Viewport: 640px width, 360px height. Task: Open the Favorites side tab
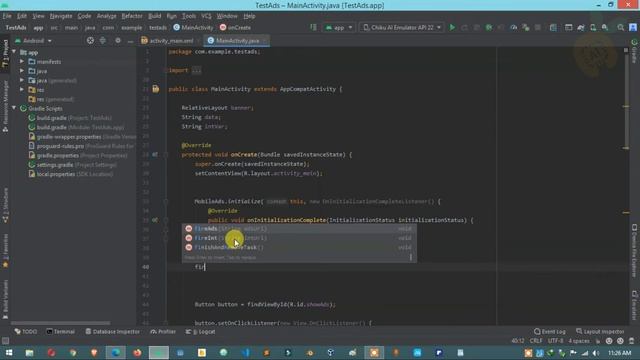pyautogui.click(x=5, y=251)
